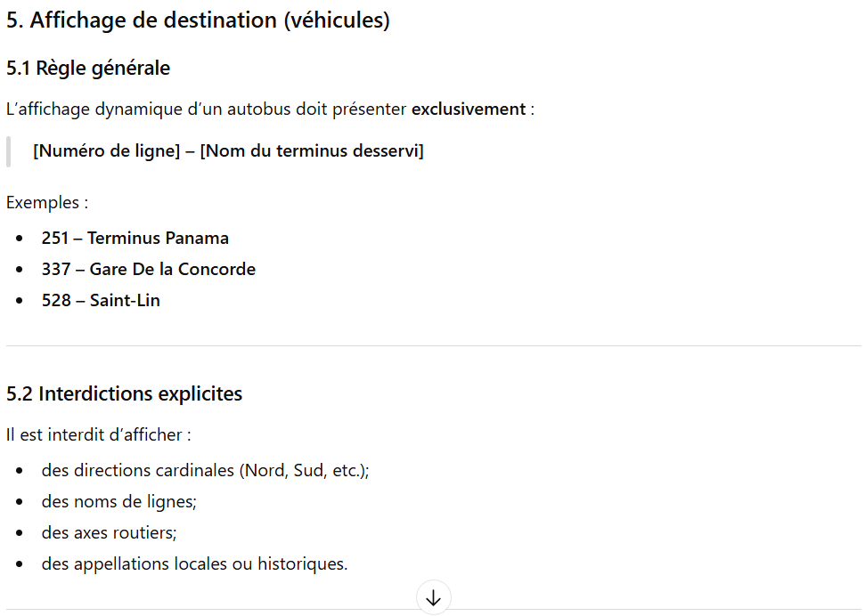
Task: Click the scroll-down arrow button
Action: pos(433,598)
